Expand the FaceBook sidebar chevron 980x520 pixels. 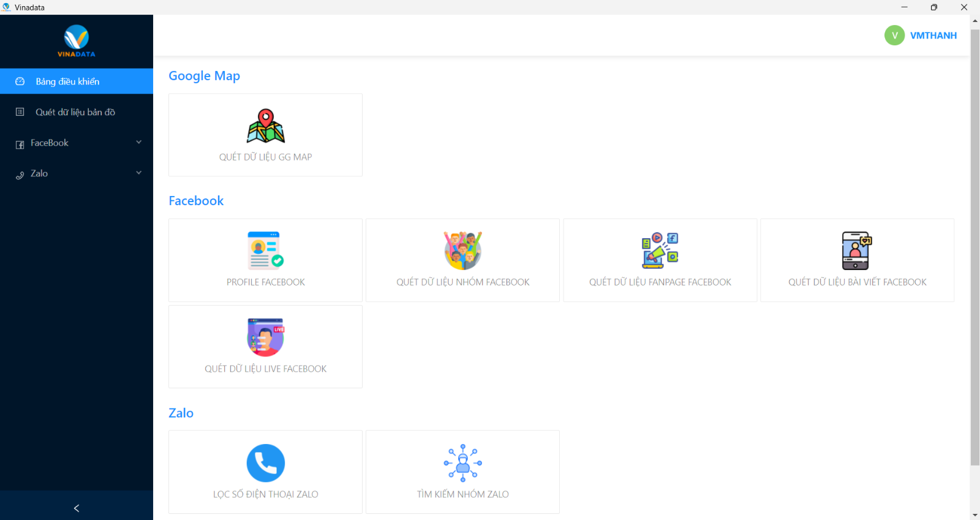tap(139, 142)
